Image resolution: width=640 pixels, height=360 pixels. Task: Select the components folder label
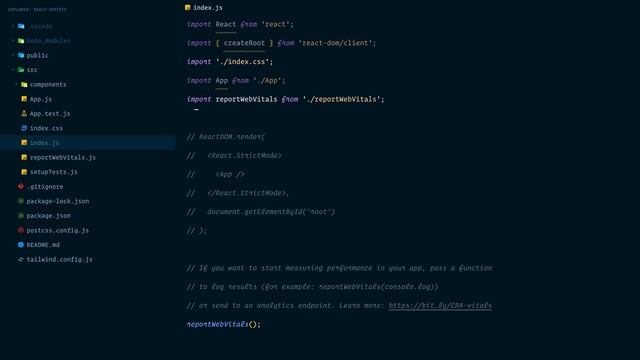[48, 84]
